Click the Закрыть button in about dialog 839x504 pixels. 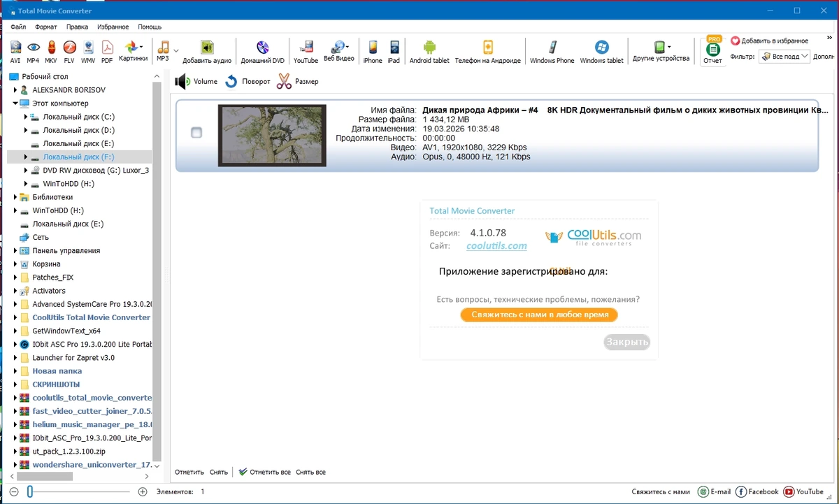[627, 342]
